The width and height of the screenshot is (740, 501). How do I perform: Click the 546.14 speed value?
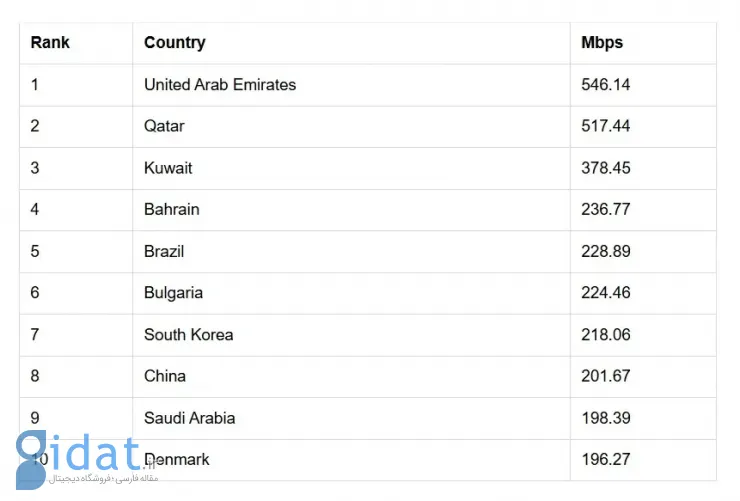[606, 85]
